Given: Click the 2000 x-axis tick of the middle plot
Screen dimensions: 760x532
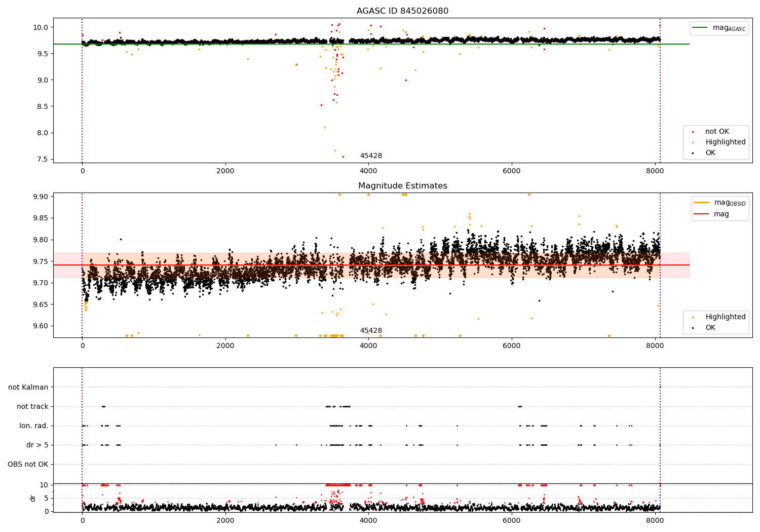Looking at the screenshot, I should (225, 346).
